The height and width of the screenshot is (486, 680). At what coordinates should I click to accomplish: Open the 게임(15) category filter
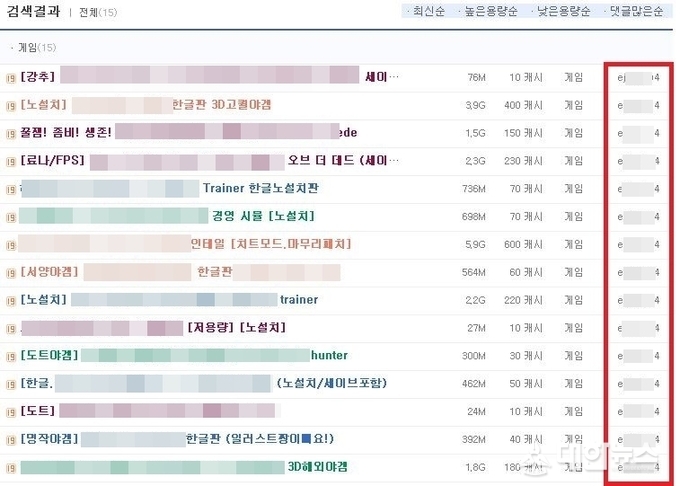coord(37,48)
